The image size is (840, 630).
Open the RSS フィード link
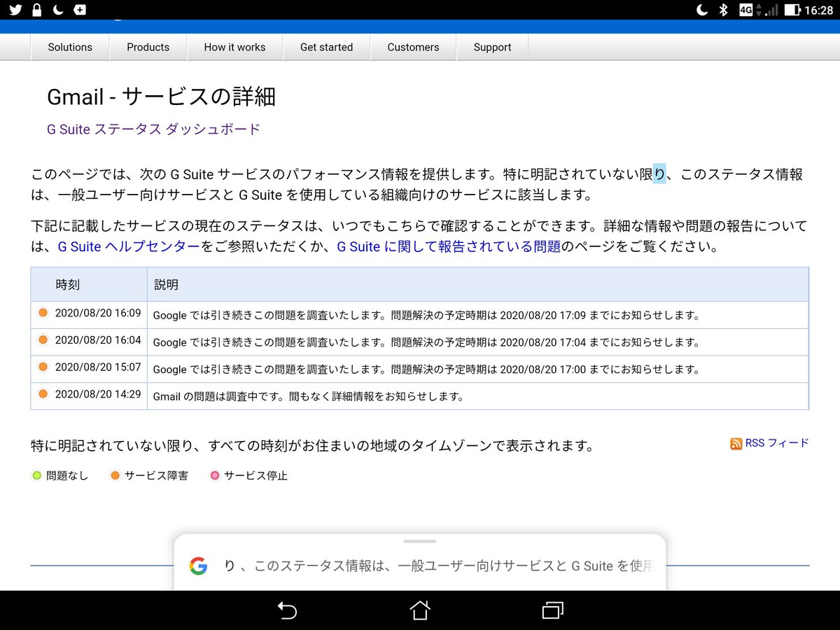point(777,443)
